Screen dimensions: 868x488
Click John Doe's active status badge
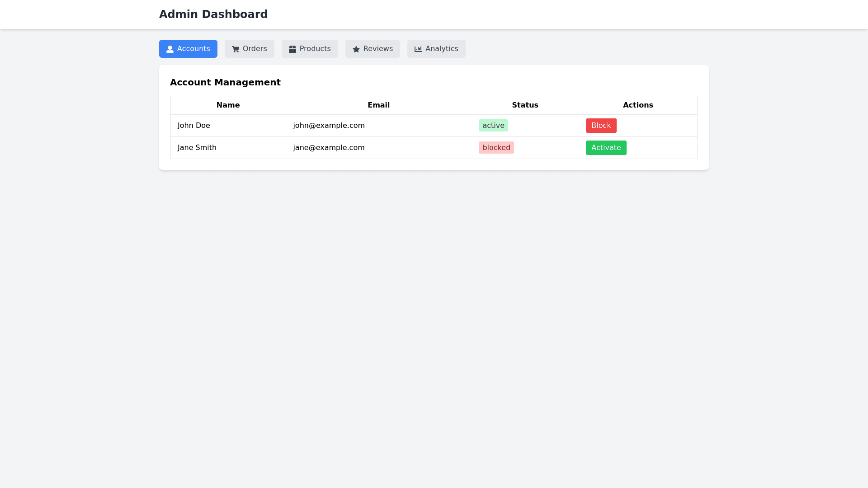pos(493,126)
